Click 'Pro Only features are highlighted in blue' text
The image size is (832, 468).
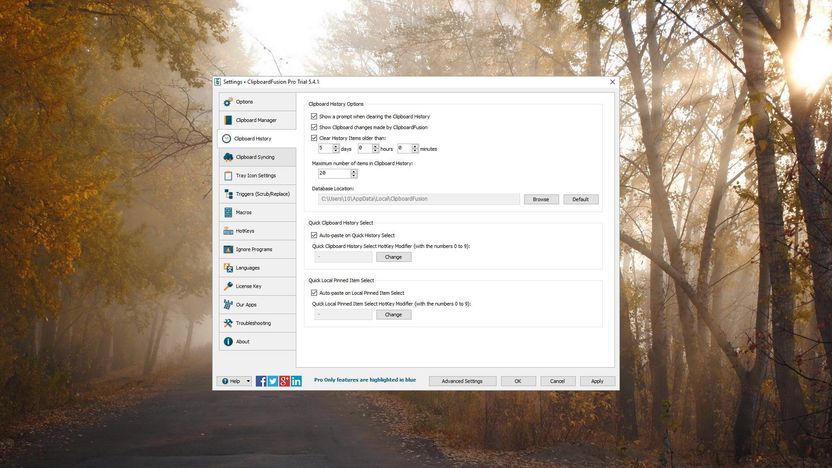coord(365,380)
